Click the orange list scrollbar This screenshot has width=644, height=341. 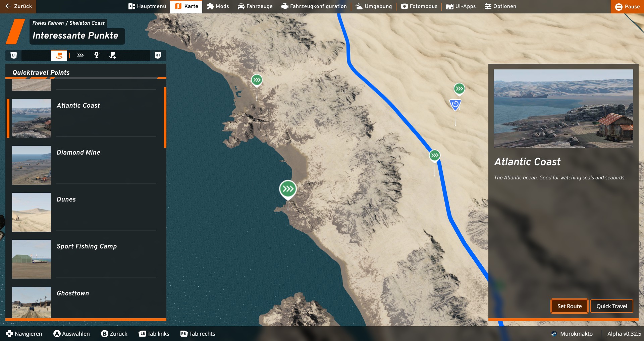(x=165, y=117)
